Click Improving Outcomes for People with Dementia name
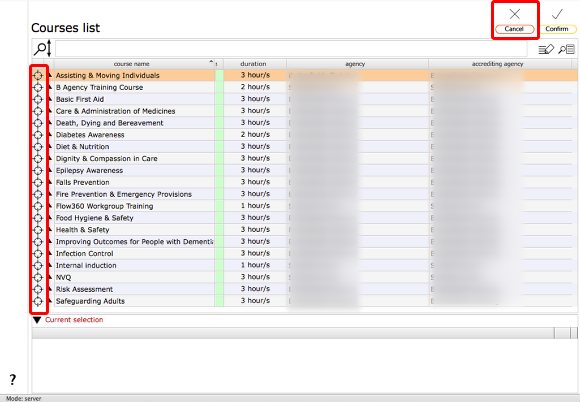The width and height of the screenshot is (580, 402). pyautogui.click(x=135, y=241)
